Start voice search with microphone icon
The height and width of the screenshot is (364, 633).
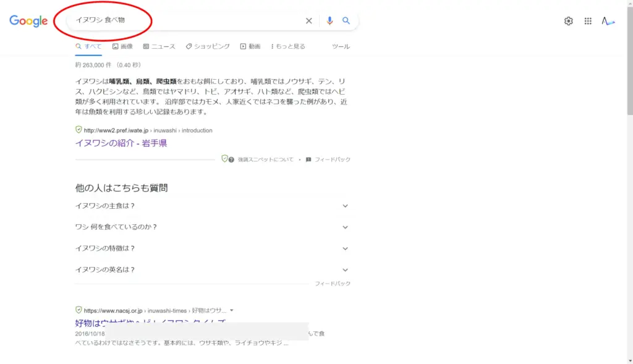pos(329,20)
